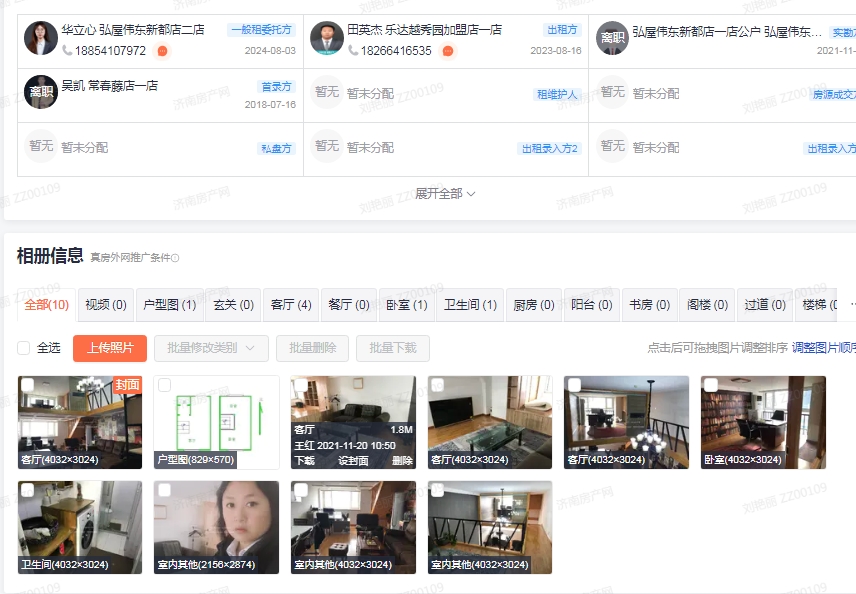The image size is (856, 594).
Task: Check the 卧室(4032×3024) photo checkbox
Action: [711, 385]
